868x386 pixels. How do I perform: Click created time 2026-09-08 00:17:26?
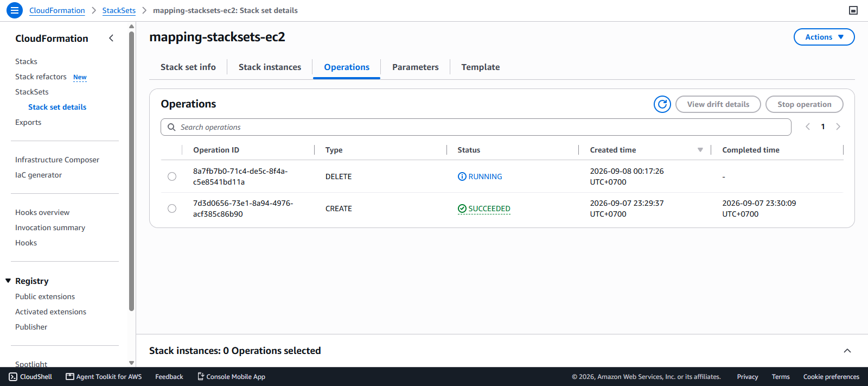coord(627,176)
